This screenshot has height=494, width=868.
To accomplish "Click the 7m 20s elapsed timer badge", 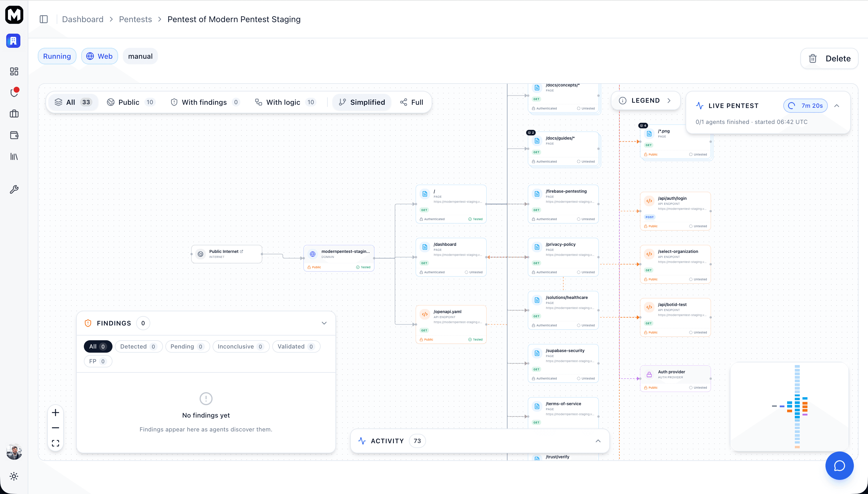I will [x=805, y=106].
